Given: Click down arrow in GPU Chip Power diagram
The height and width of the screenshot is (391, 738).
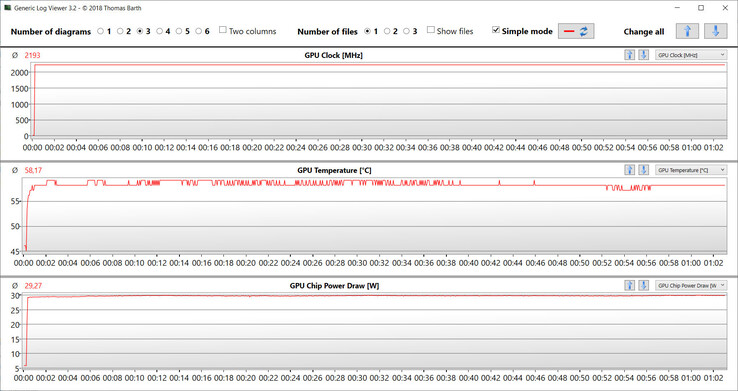Looking at the screenshot, I should (643, 285).
